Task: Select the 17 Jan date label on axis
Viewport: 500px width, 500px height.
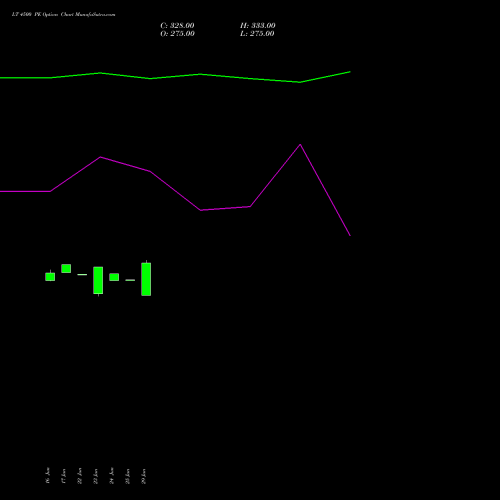Action: pyautogui.click(x=64, y=476)
